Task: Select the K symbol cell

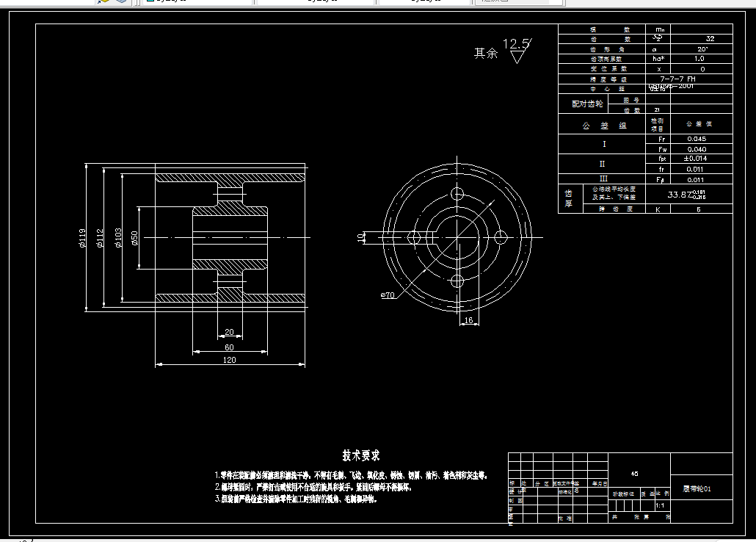Action: point(658,209)
